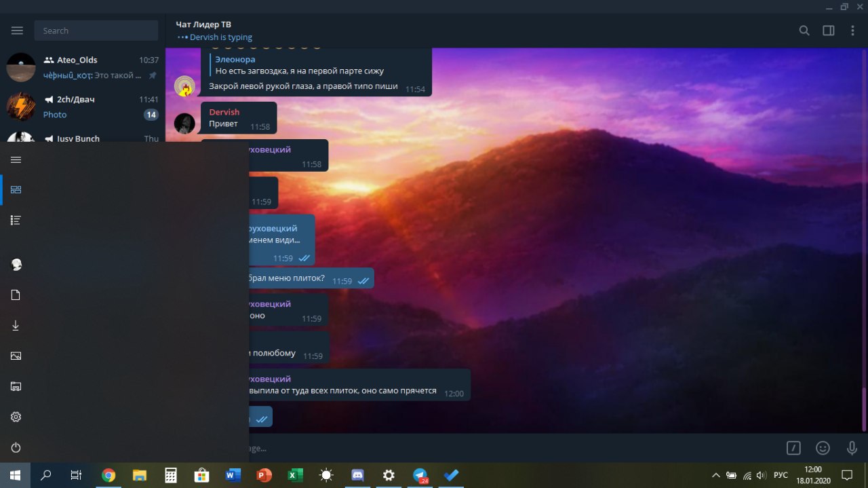Open the Iusy Bunch channel
The height and width of the screenshot is (488, 868).
click(83, 135)
